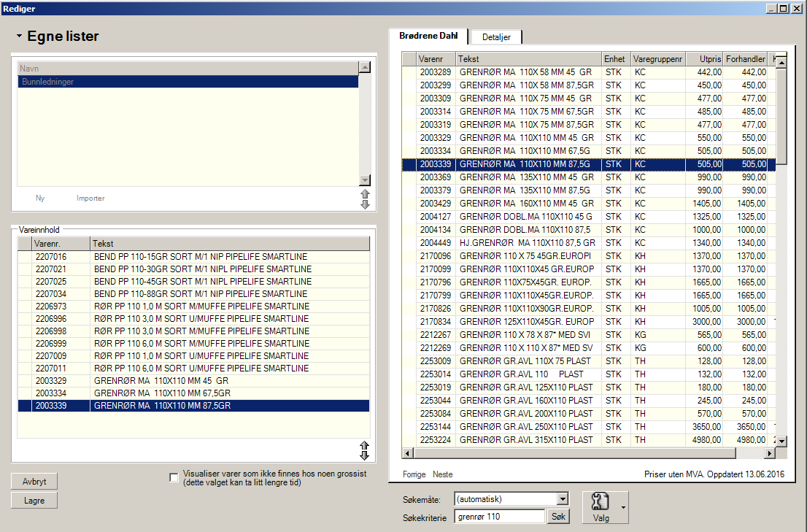Select the Bunnledninger list
This screenshot has width=807, height=532.
click(x=188, y=82)
